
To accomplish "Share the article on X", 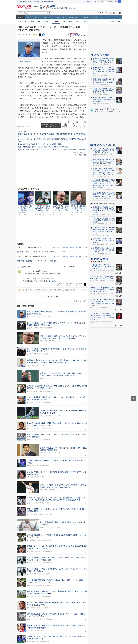I will [x=40, y=35].
